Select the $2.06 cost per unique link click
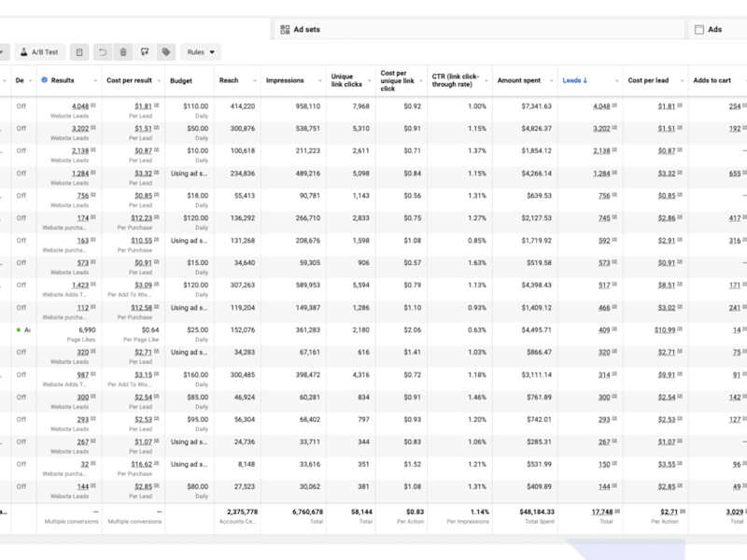Screen dimensions: 747x560 pos(402,334)
